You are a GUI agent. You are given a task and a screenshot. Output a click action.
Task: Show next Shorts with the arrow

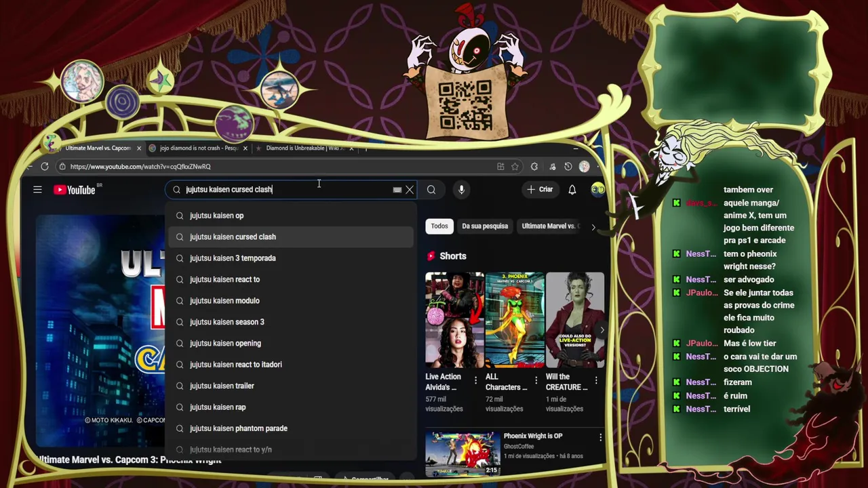(601, 330)
